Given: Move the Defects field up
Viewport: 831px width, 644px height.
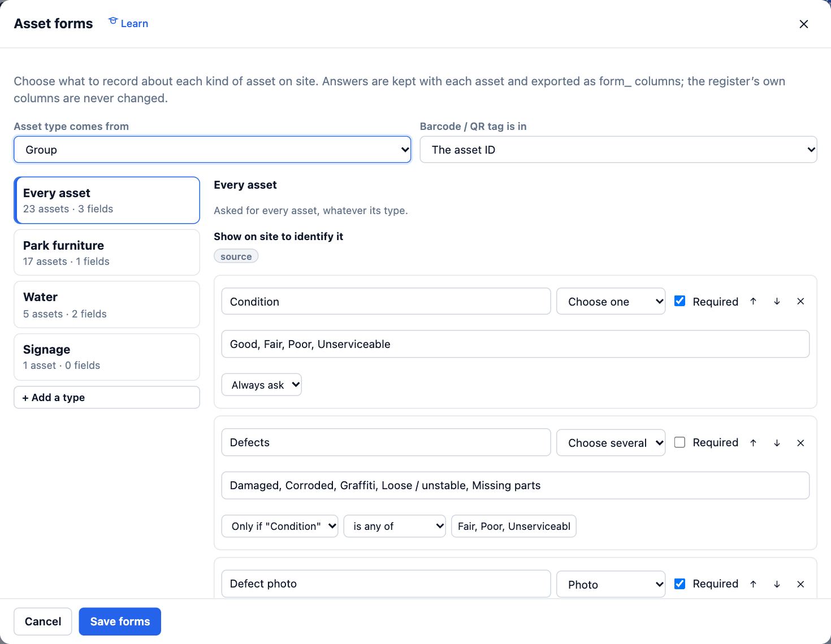Looking at the screenshot, I should pos(753,443).
